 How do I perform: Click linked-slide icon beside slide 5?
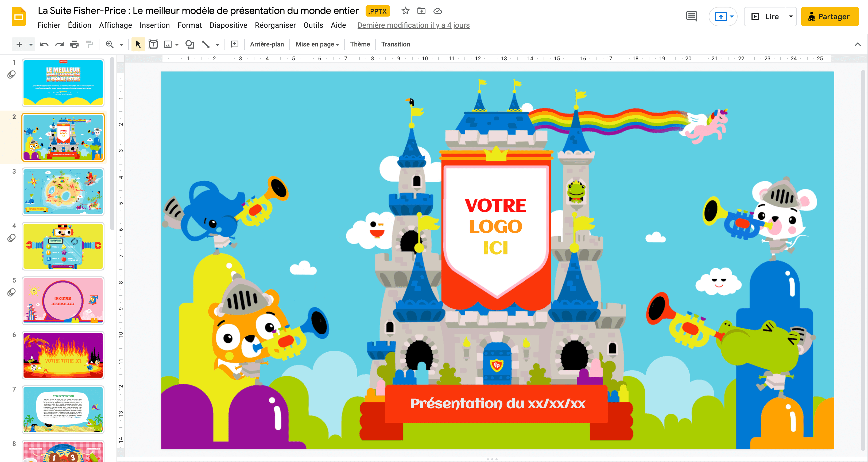(11, 292)
